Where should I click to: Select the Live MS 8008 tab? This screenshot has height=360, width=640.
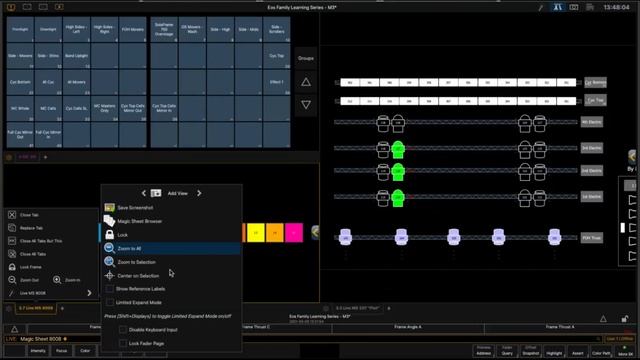[x=36, y=308]
